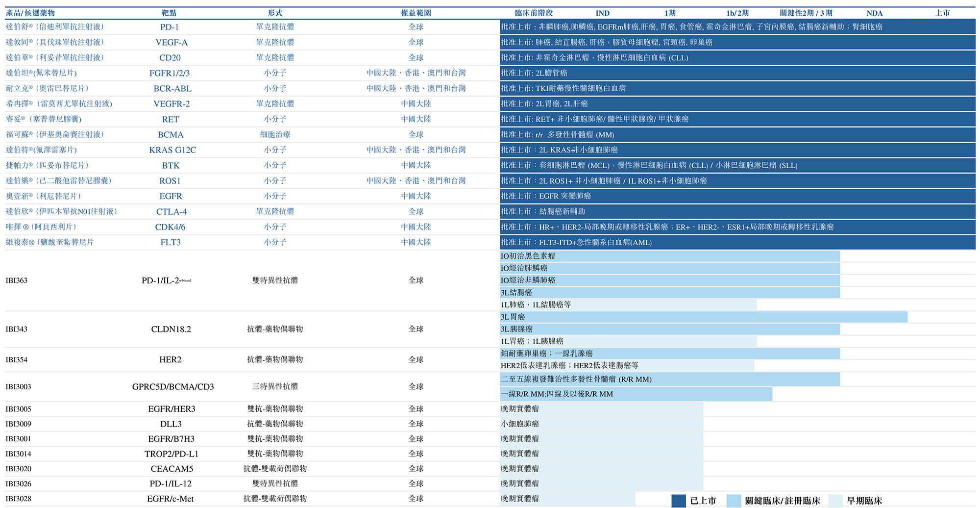The height and width of the screenshot is (508, 980).
Task: Select the "BCR-ABL" target cell
Action: 172,89
